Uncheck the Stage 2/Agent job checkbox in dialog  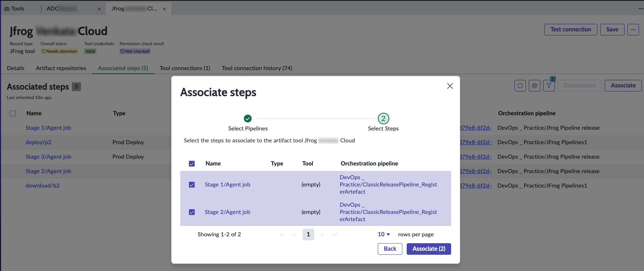[192, 212]
